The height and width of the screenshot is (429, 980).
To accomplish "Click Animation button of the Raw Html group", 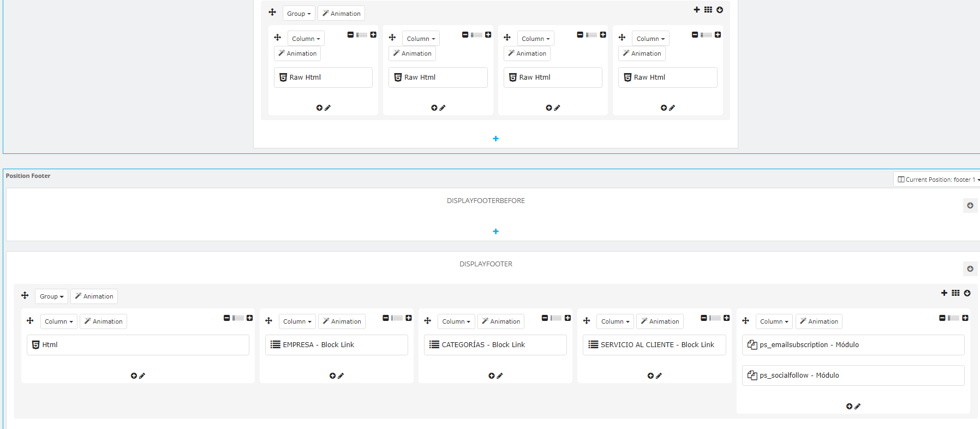I will (x=342, y=14).
